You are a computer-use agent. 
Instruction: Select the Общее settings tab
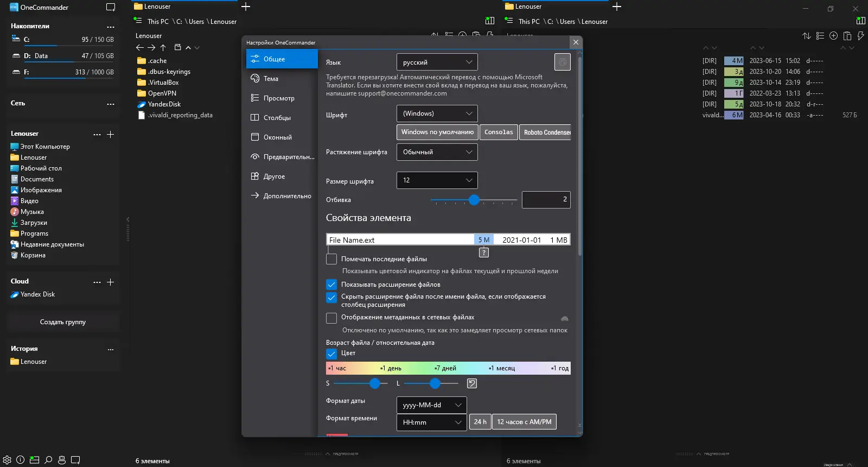282,59
